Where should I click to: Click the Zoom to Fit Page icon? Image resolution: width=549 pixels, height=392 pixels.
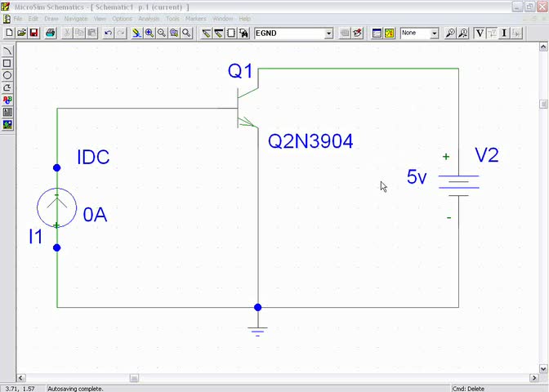(x=186, y=33)
